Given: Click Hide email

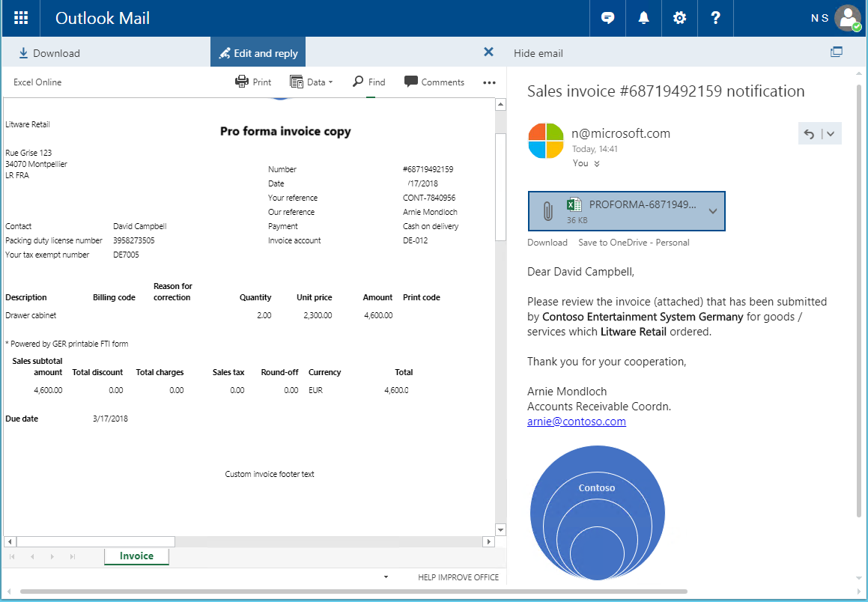Looking at the screenshot, I should pos(538,53).
